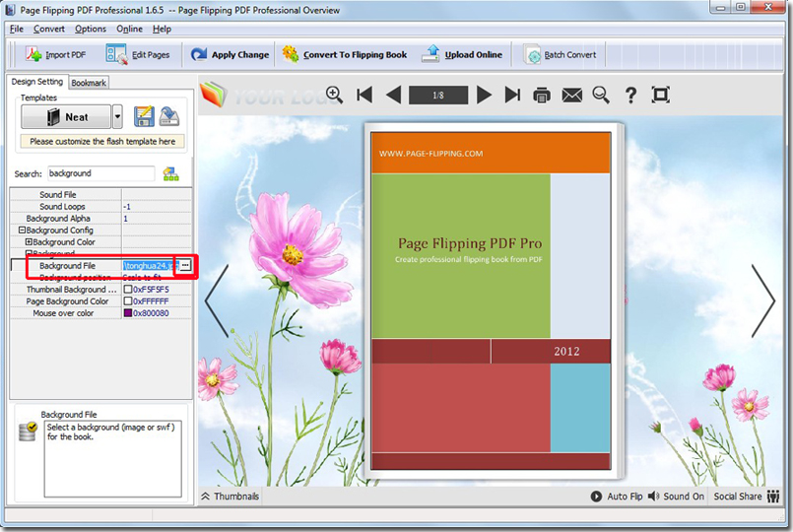
Task: Open the Help menu
Action: 162,29
